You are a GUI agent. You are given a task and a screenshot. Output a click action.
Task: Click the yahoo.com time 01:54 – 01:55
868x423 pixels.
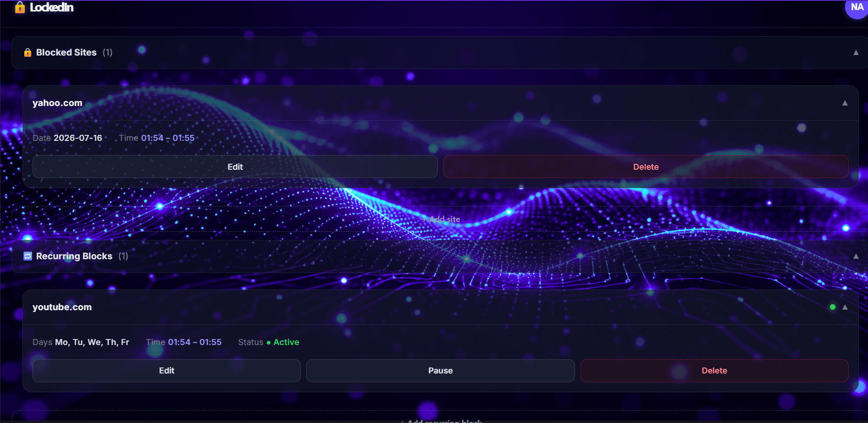(x=168, y=138)
